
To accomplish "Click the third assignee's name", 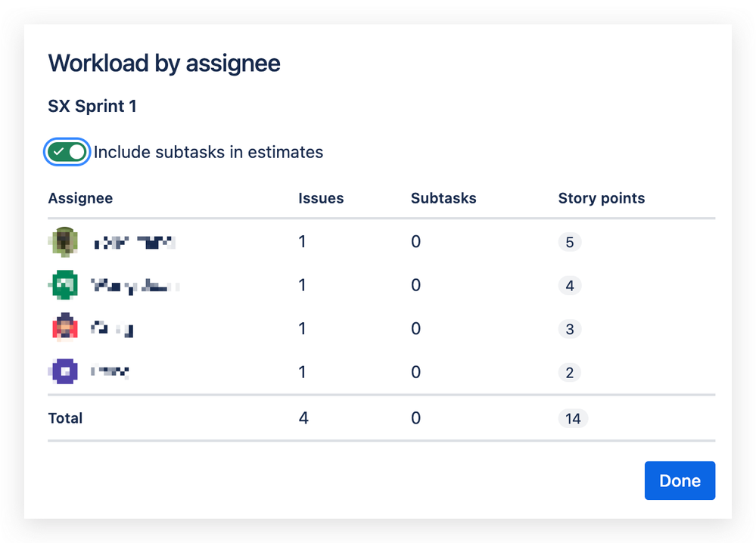I will coord(112,329).
